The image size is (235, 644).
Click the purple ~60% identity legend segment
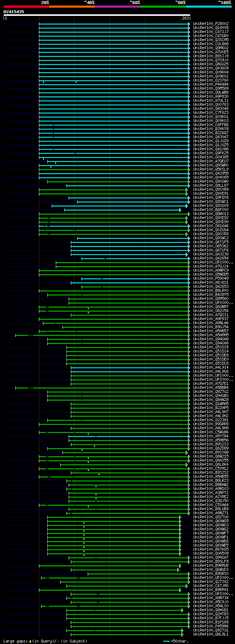coord(117,7)
